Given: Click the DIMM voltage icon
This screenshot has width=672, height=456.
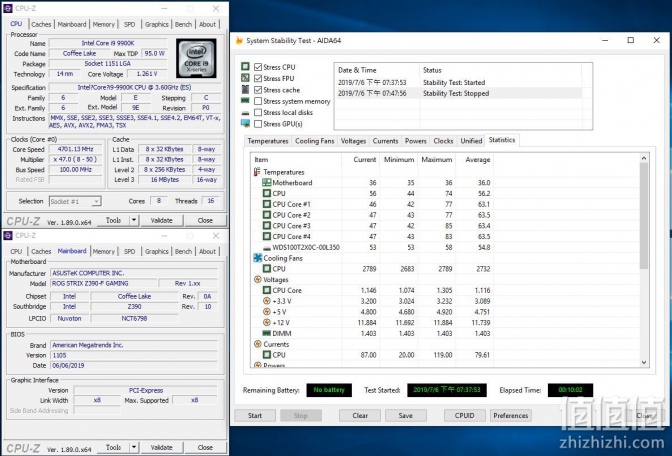Looking at the screenshot, I should point(267,333).
